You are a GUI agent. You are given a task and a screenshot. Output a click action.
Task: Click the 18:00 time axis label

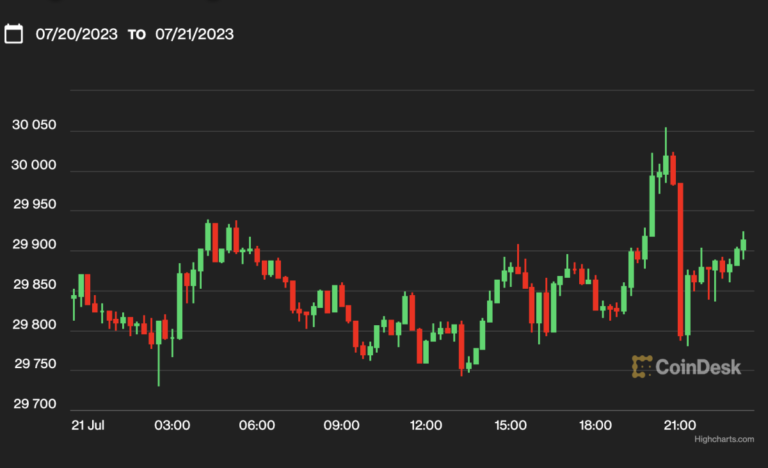point(596,426)
